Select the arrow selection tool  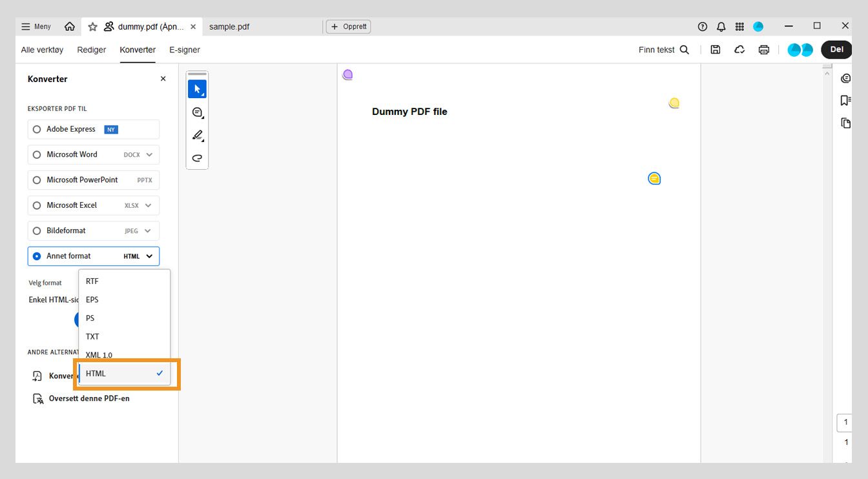coord(197,89)
